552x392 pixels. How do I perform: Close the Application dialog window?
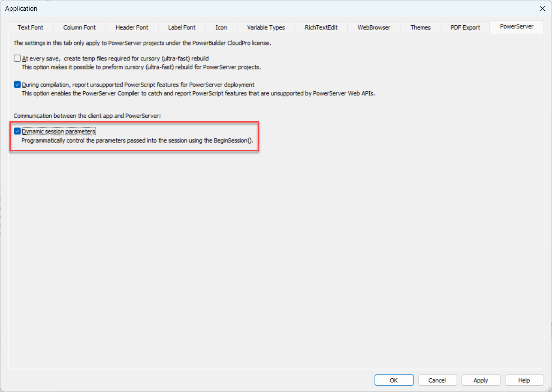tap(542, 9)
